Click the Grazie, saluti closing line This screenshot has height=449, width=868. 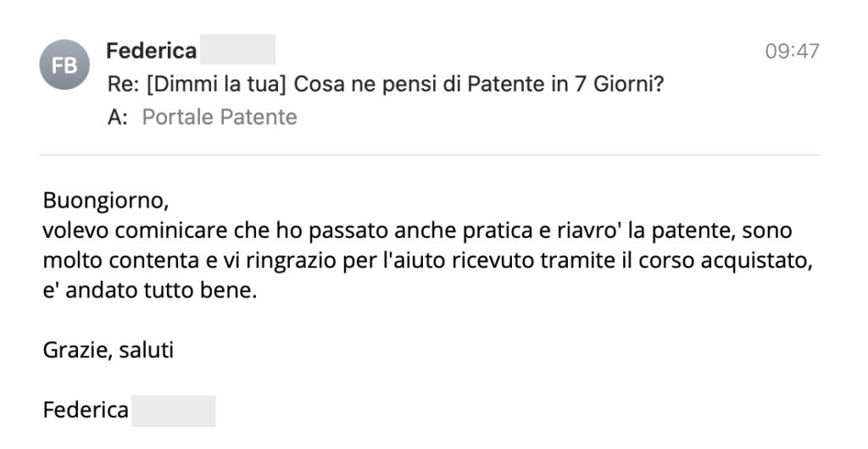[x=108, y=349]
